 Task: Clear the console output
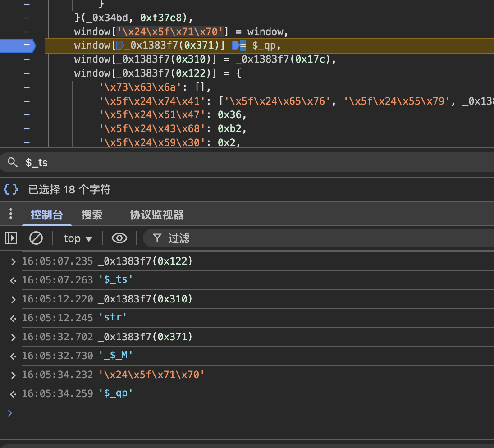(x=36, y=238)
